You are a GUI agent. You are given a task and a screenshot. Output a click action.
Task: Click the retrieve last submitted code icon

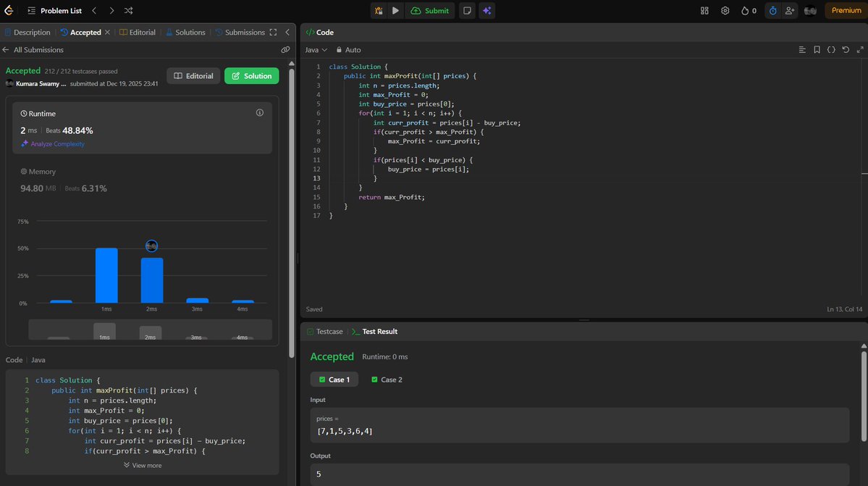pyautogui.click(x=846, y=49)
